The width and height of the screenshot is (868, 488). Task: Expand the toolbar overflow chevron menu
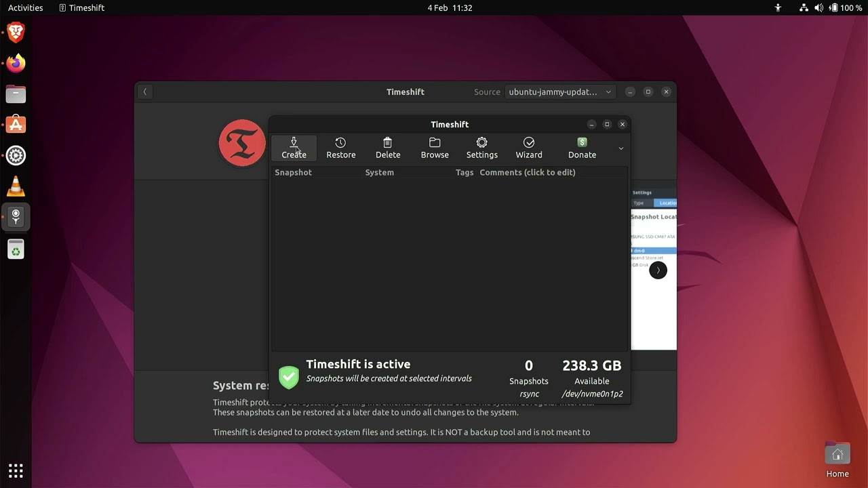[x=620, y=148]
